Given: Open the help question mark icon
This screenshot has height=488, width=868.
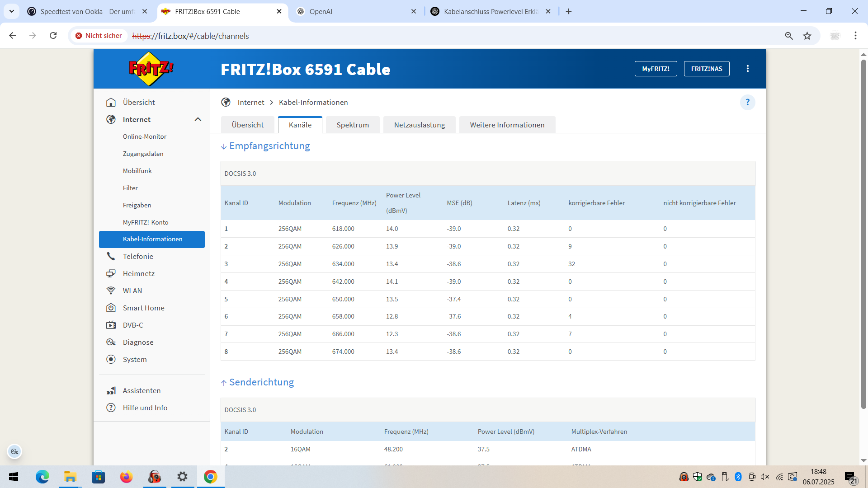Looking at the screenshot, I should pyautogui.click(x=747, y=102).
